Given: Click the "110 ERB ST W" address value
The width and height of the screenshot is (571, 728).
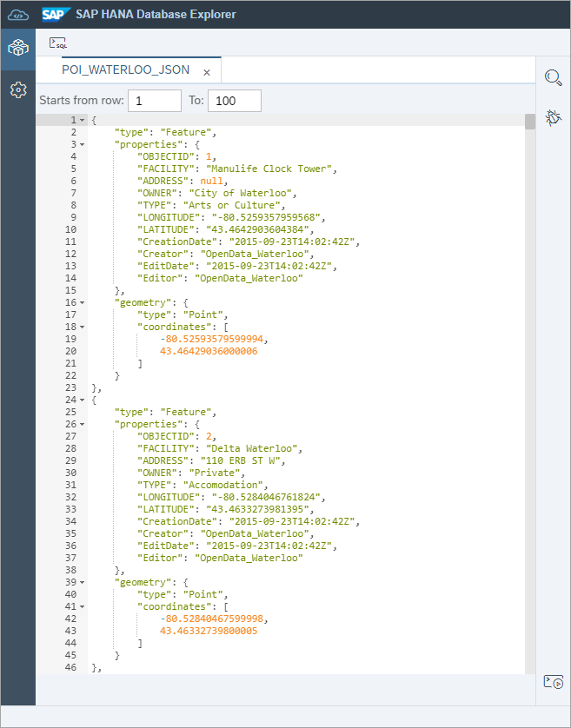Looking at the screenshot, I should tap(240, 460).
